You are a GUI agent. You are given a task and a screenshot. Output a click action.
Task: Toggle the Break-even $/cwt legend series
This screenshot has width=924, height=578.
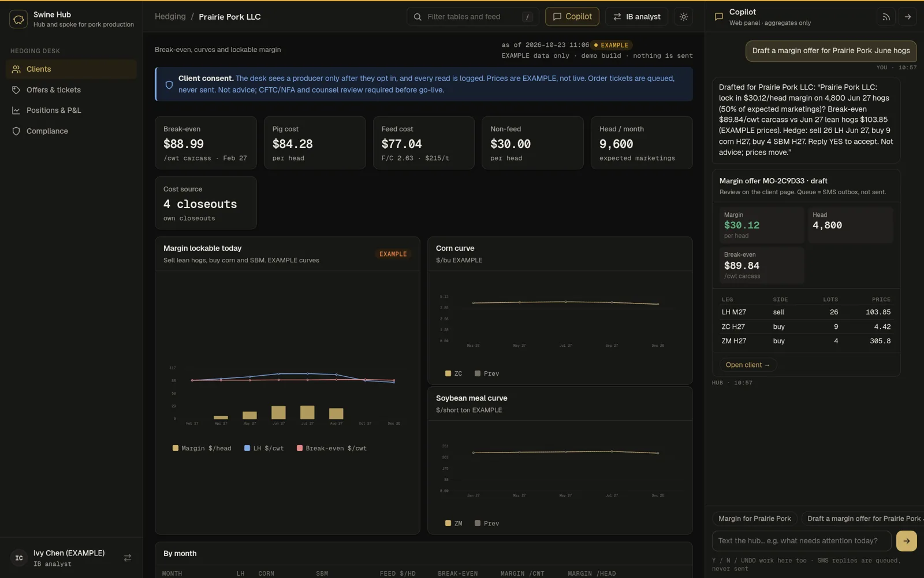pos(332,449)
